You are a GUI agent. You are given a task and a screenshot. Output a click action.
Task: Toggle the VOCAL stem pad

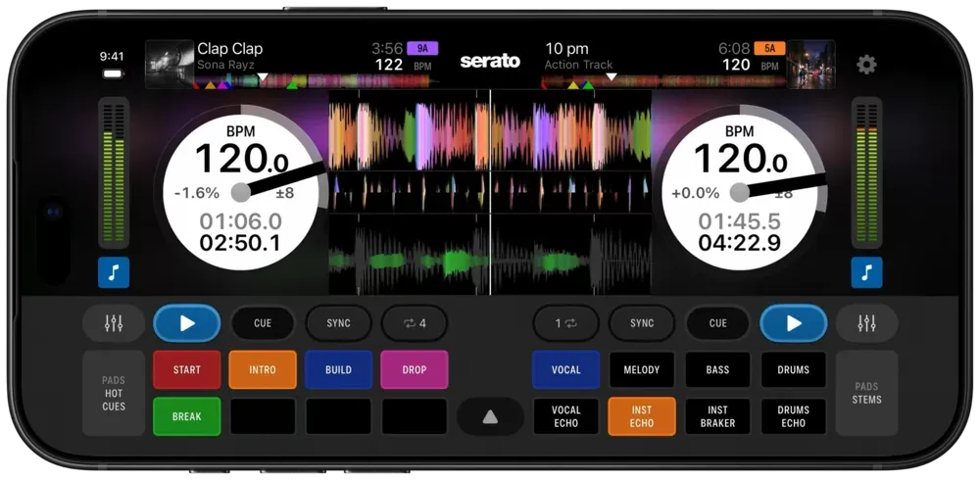tap(566, 369)
